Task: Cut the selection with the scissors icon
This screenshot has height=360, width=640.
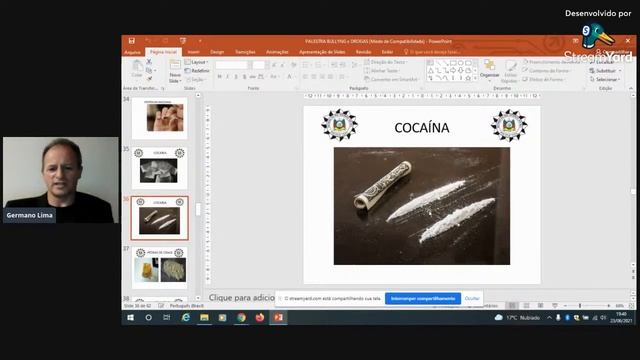Action: (x=149, y=62)
